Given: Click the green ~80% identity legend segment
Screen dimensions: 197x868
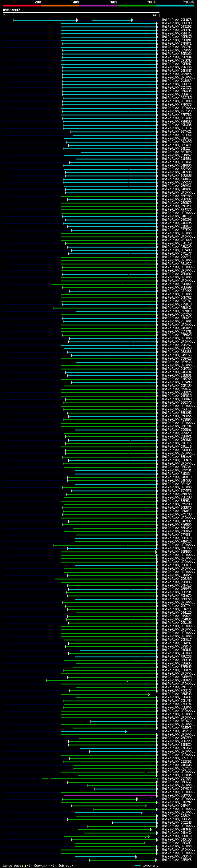Looking at the screenshot, I should pyautogui.click(x=137, y=6).
